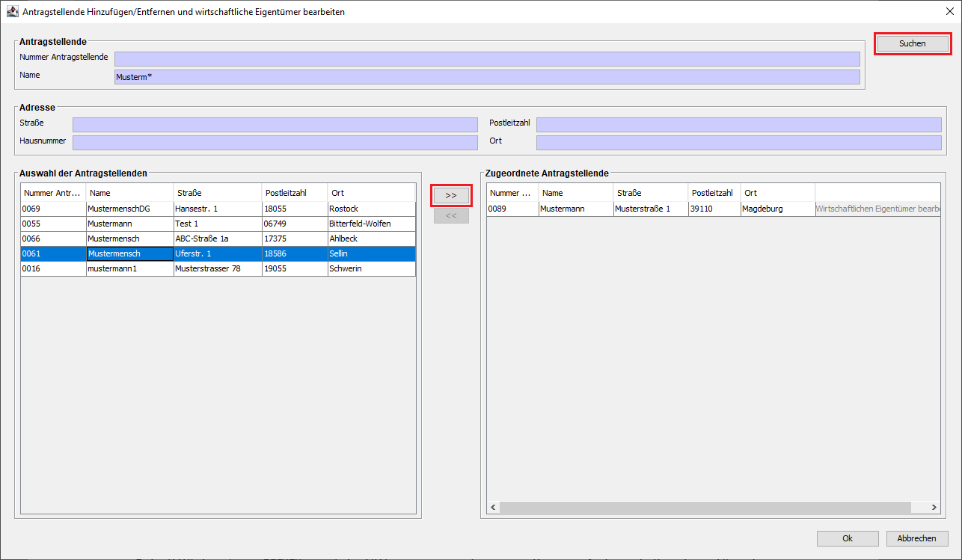Select the Magdeburg cell
This screenshot has height=560, width=962.
coord(778,209)
